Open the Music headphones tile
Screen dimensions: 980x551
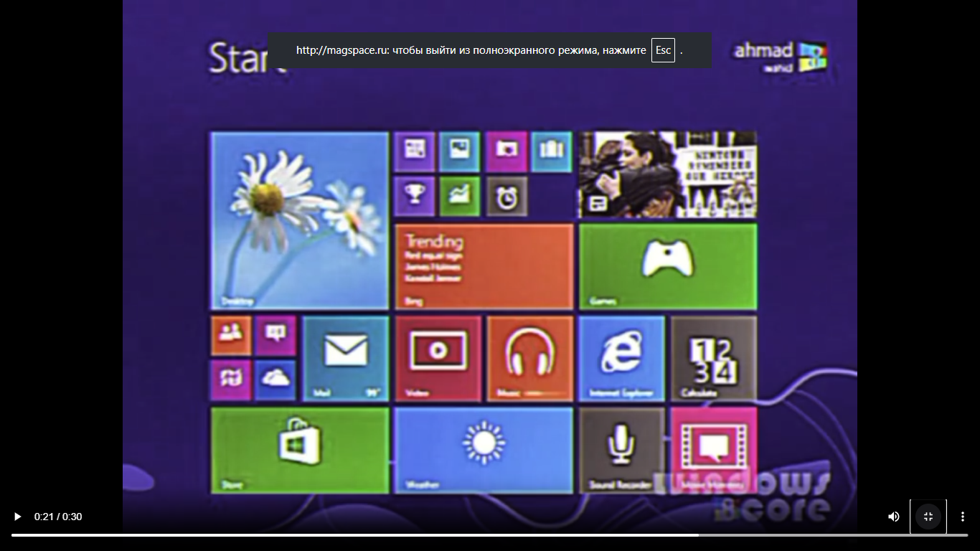(x=530, y=358)
